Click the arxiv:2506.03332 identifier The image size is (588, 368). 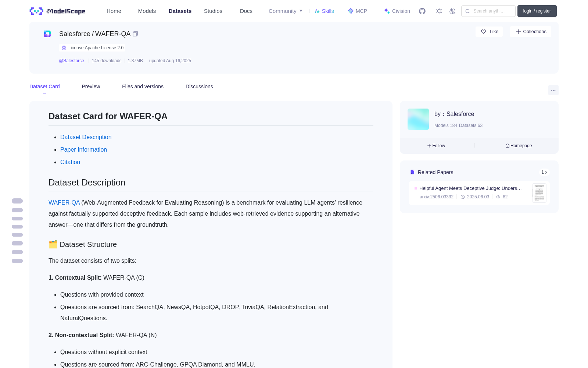click(437, 197)
